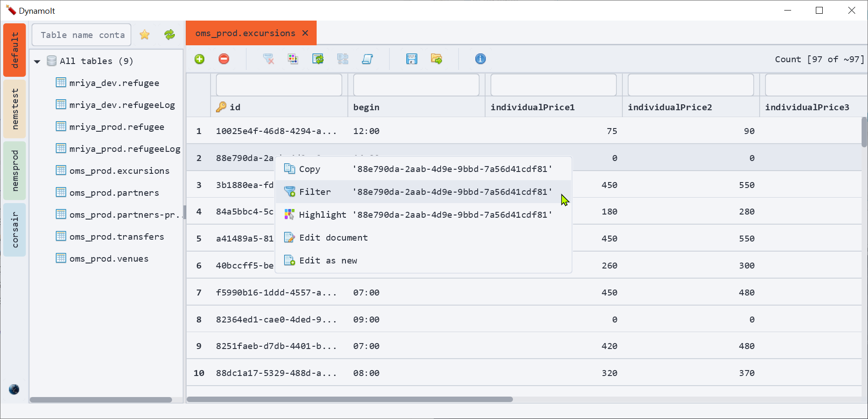Select the nemstest profile side tab

coord(15,109)
